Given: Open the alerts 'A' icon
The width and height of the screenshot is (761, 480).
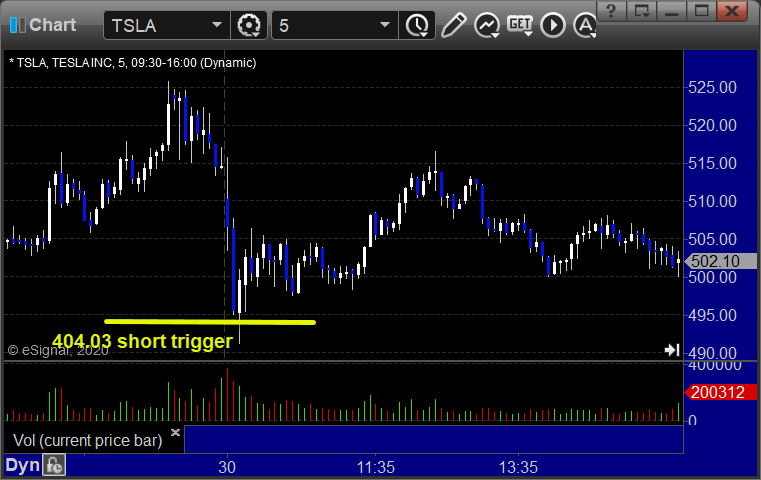Looking at the screenshot, I should pyautogui.click(x=585, y=25).
